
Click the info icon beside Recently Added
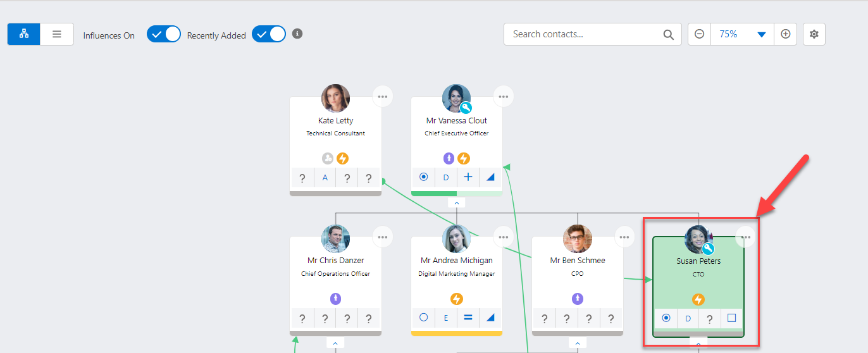tap(297, 34)
